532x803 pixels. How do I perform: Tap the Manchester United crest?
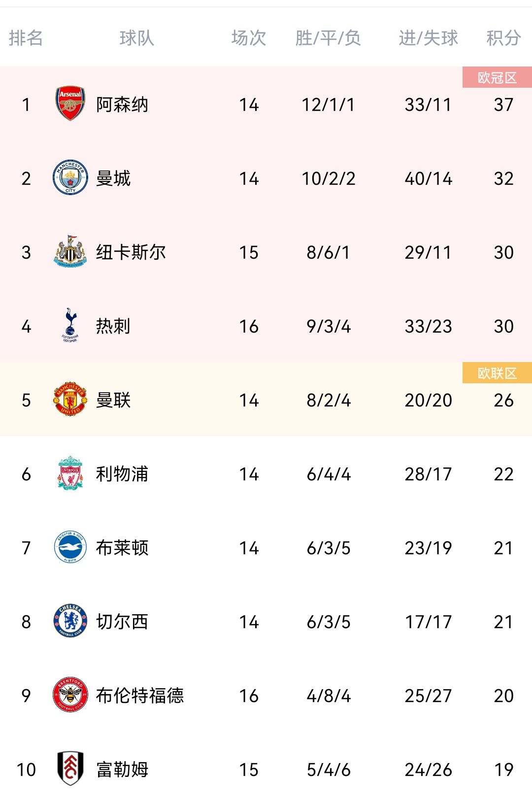point(70,400)
